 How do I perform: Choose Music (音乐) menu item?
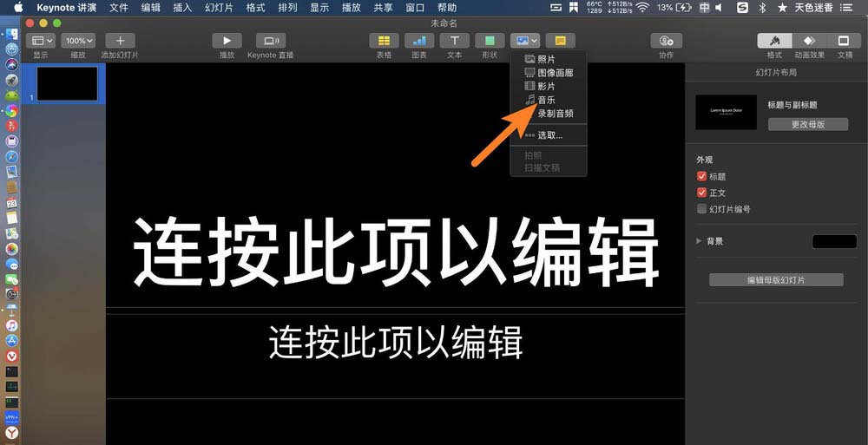548,100
